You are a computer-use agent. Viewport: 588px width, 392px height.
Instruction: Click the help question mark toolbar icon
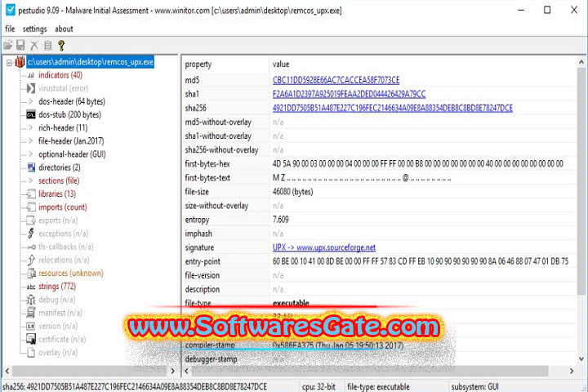61,46
